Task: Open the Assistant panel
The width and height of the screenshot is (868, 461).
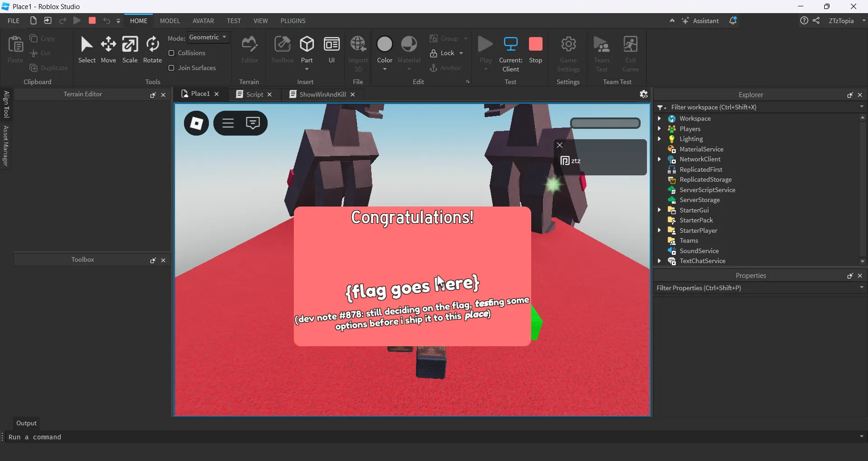Action: [x=700, y=21]
